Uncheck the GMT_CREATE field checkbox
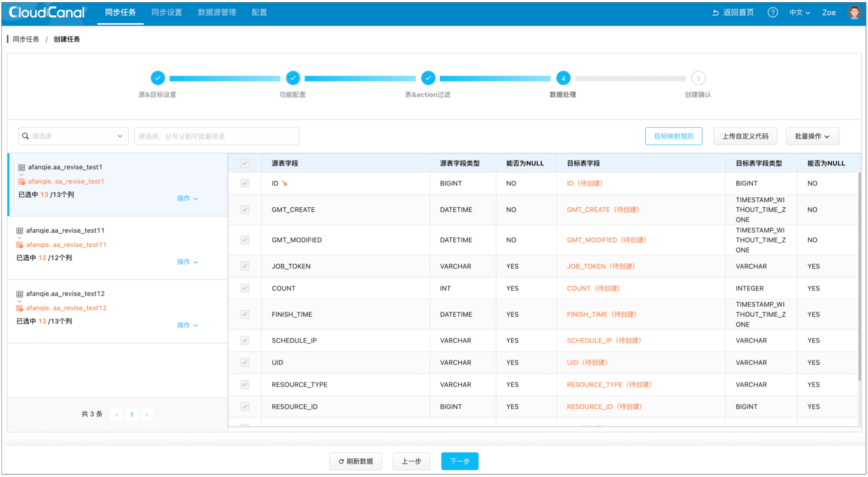This screenshot has width=868, height=477. [245, 210]
